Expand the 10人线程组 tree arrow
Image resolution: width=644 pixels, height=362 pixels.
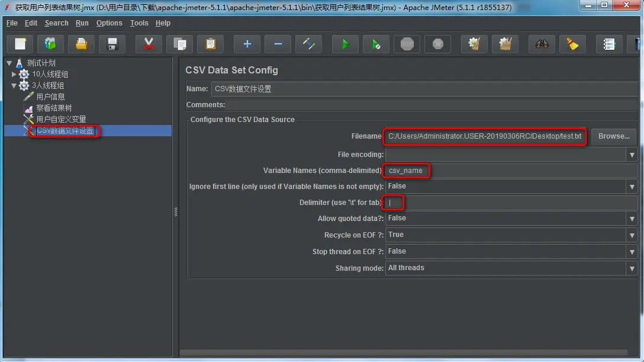point(14,75)
